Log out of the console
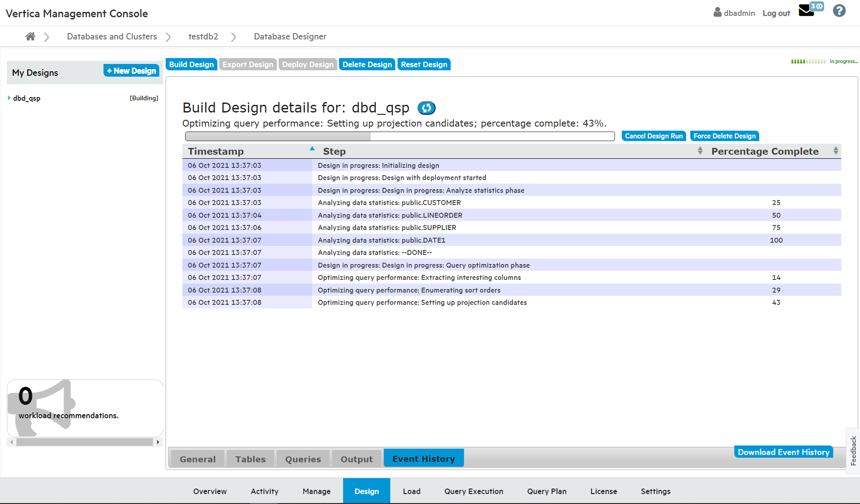 [x=776, y=13]
